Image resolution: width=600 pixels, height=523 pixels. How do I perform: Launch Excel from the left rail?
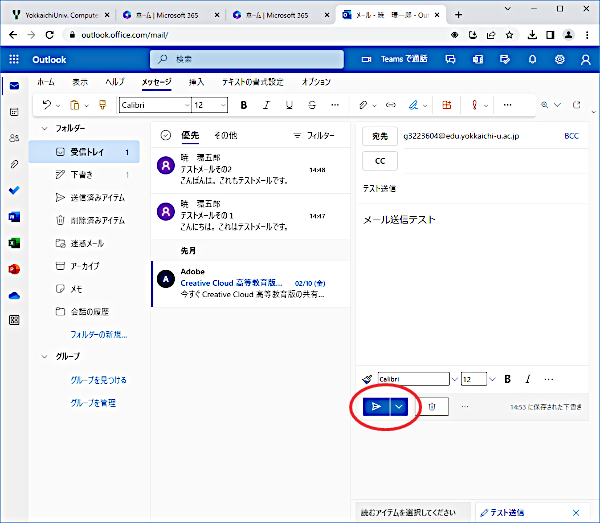[14, 243]
